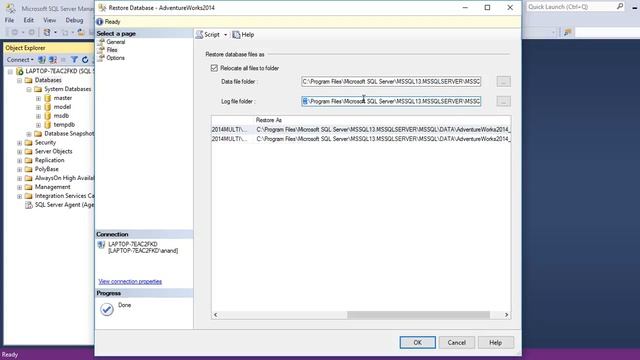Collapse the LAPTOP-7EAC2FKD server node
Image resolution: width=640 pixels, height=360 pixels.
pos(10,71)
